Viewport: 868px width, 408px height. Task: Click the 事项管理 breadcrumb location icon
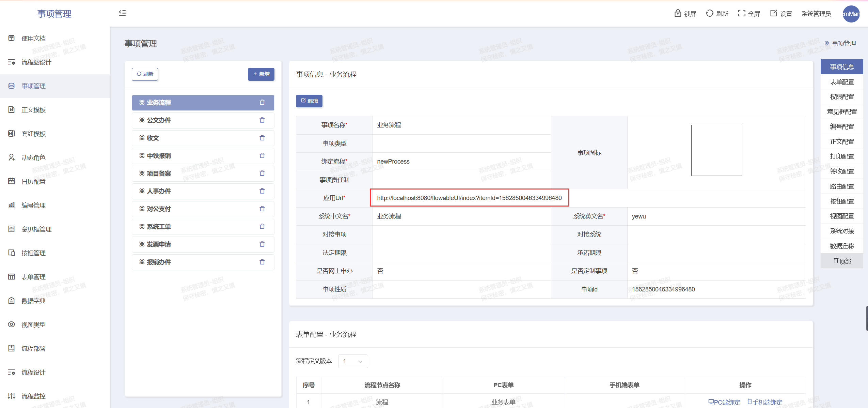pos(827,43)
